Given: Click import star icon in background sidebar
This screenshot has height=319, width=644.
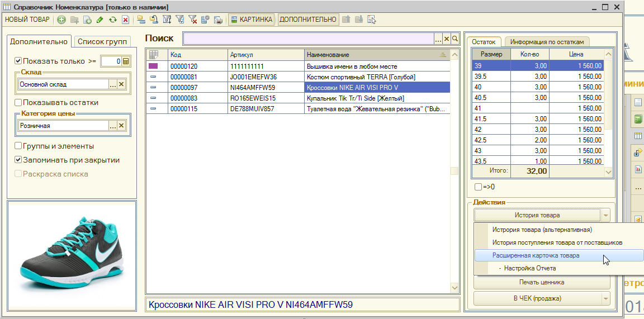Looking at the screenshot, I should pos(638,153).
